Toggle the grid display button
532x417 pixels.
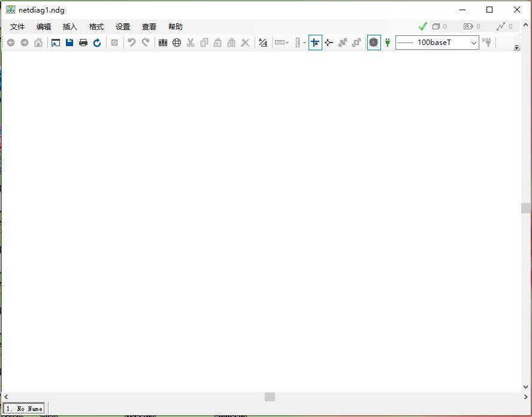pyautogui.click(x=374, y=43)
